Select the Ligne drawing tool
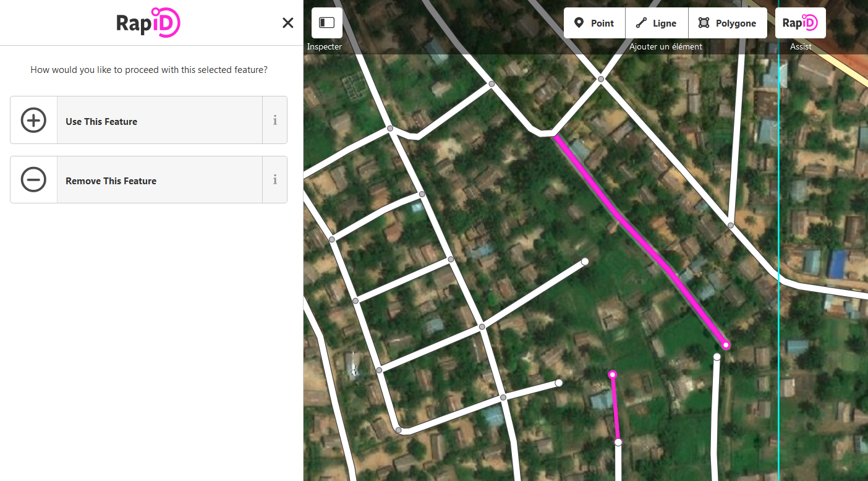The width and height of the screenshot is (868, 481). pos(657,23)
